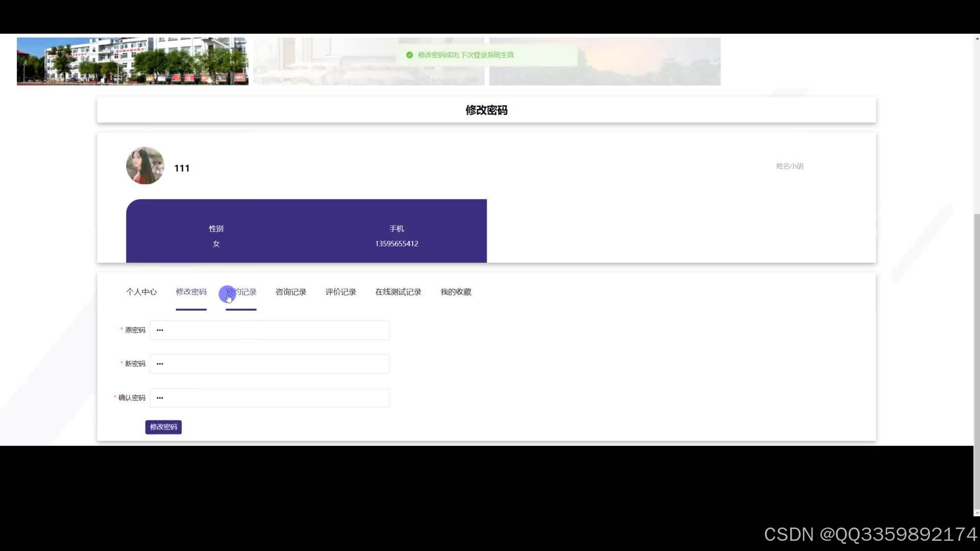Open the hospital building banner image
Viewport: 980px width, 551px height.
pos(132,61)
